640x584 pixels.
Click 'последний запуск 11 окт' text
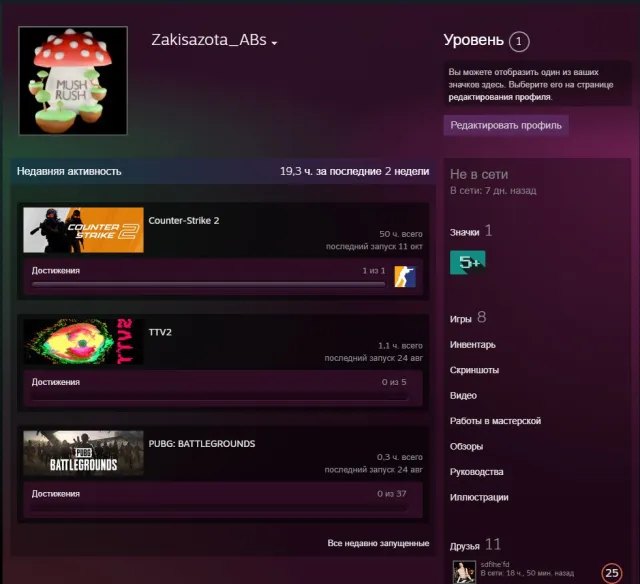pyautogui.click(x=374, y=246)
